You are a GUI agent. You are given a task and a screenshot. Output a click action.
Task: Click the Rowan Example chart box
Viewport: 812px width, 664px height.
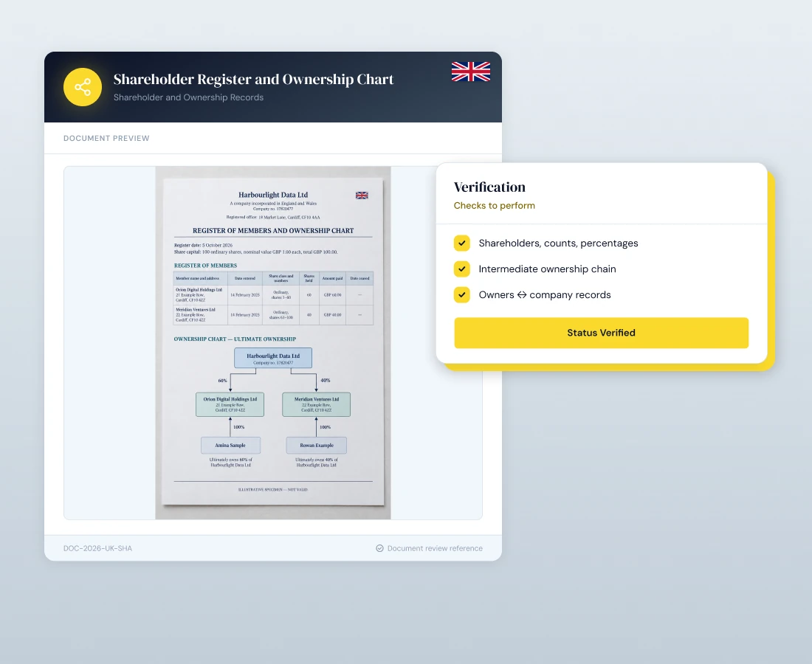coord(317,445)
